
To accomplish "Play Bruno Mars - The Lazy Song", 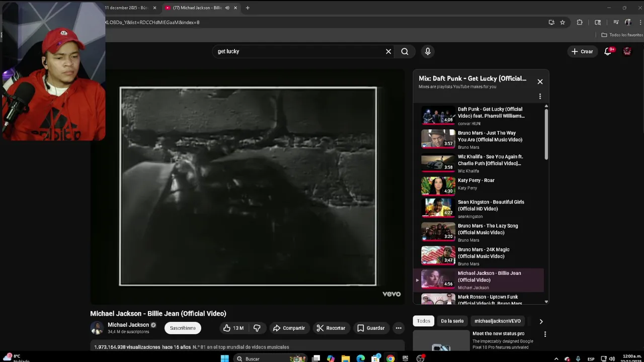I will pos(478,232).
